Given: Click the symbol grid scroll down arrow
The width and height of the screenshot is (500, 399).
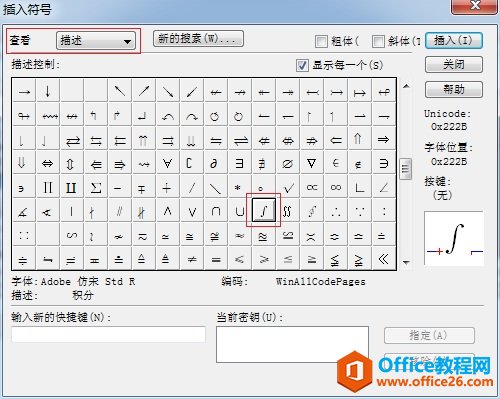Looking at the screenshot, I should (x=406, y=263).
